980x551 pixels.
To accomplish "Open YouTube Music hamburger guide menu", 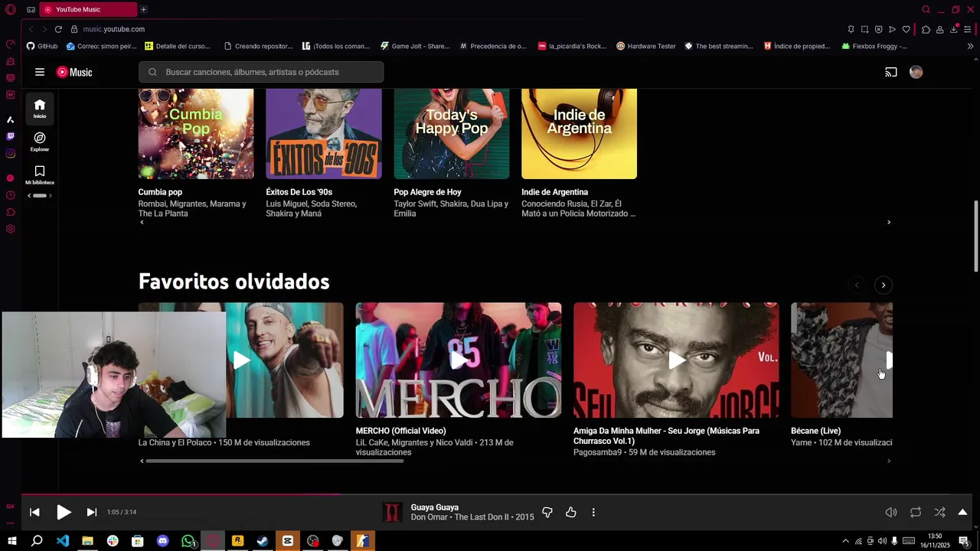I will point(40,72).
